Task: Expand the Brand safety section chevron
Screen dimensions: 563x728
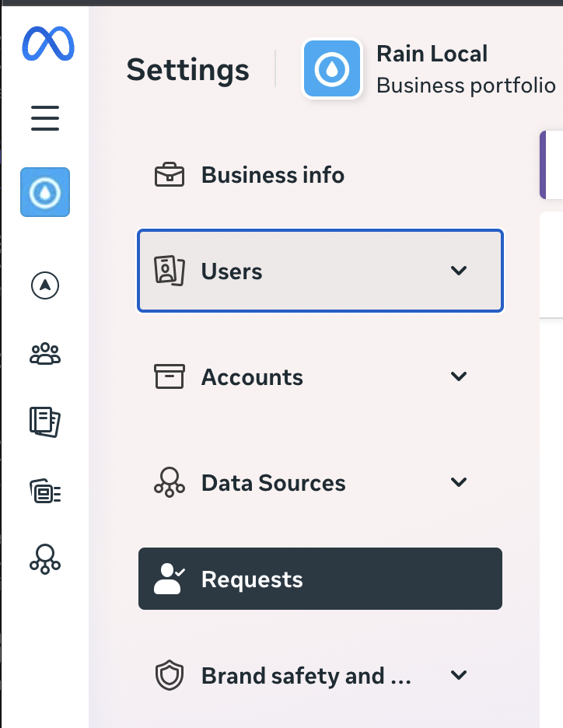Action: [x=459, y=675]
